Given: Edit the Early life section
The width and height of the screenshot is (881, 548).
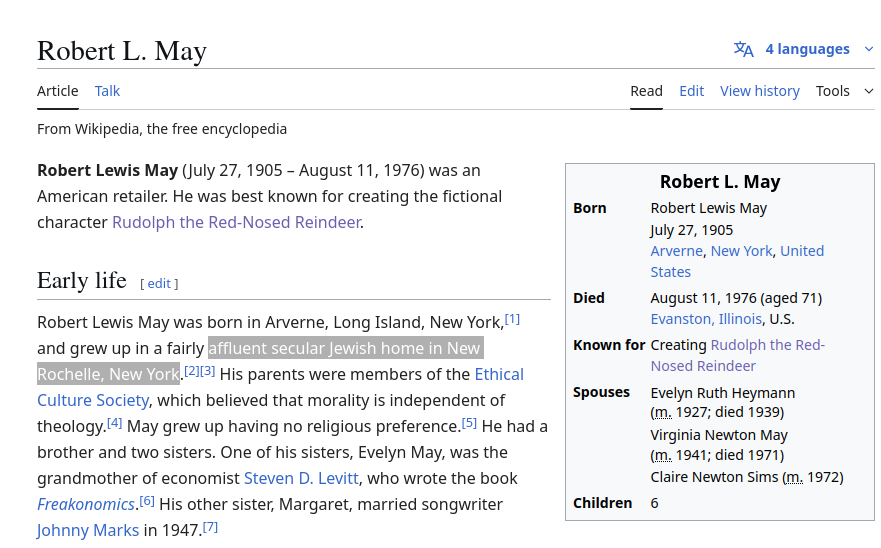Looking at the screenshot, I should (x=159, y=283).
